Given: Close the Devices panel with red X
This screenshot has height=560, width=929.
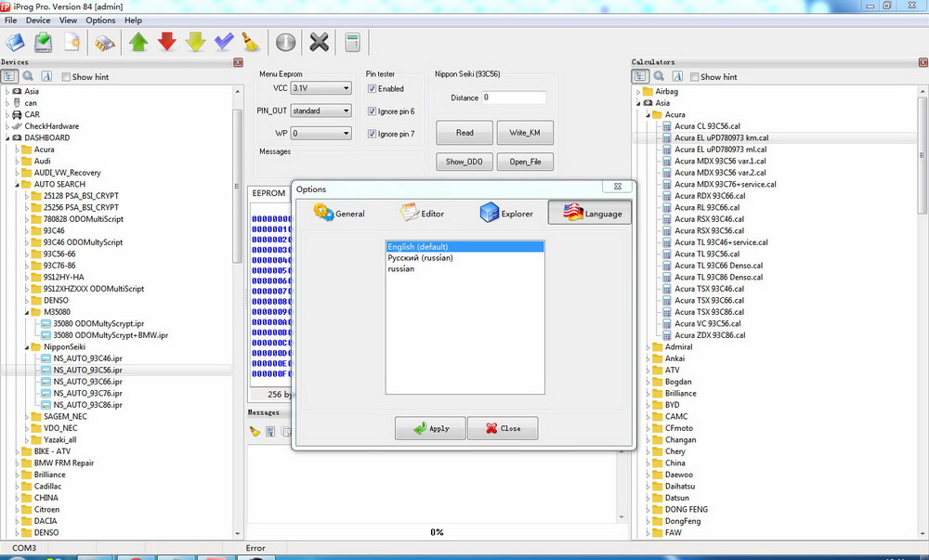Looking at the screenshot, I should [238, 62].
